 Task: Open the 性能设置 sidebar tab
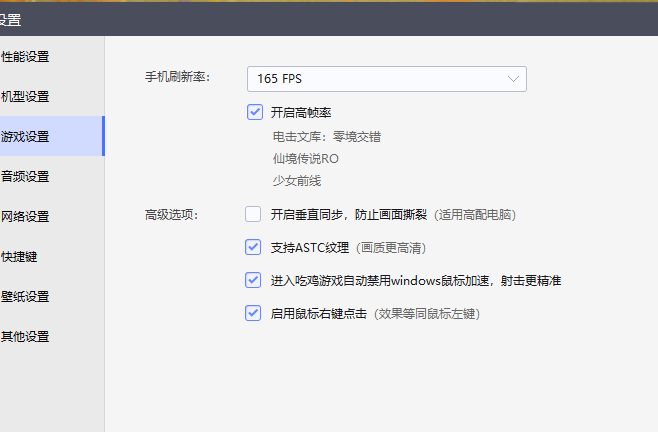(x=27, y=57)
